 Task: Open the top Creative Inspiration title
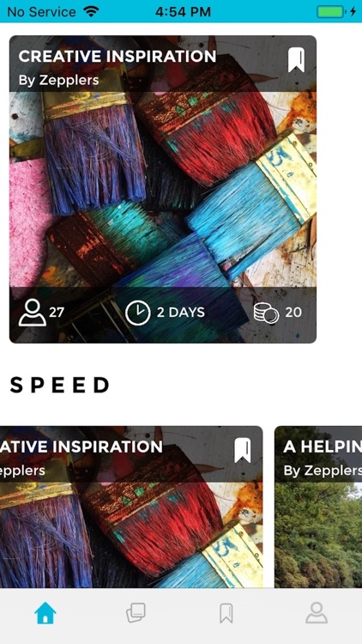pyautogui.click(x=118, y=57)
